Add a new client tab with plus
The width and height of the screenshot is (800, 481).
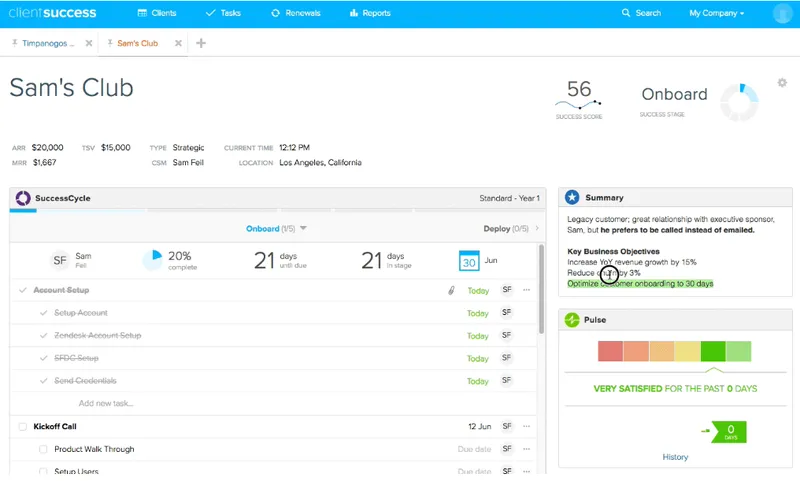point(201,43)
